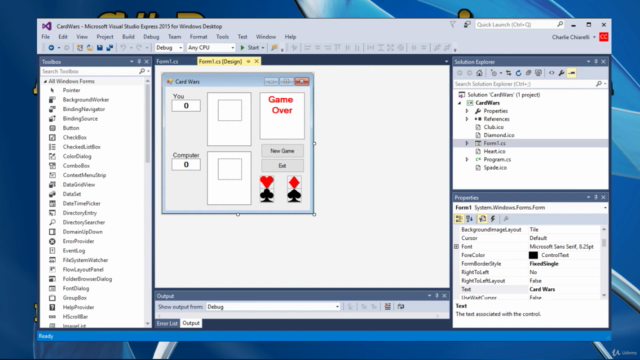Viewport: 640px width, 360px height.
Task: Select Heart.ico in Solution Explorer
Action: [x=494, y=151]
